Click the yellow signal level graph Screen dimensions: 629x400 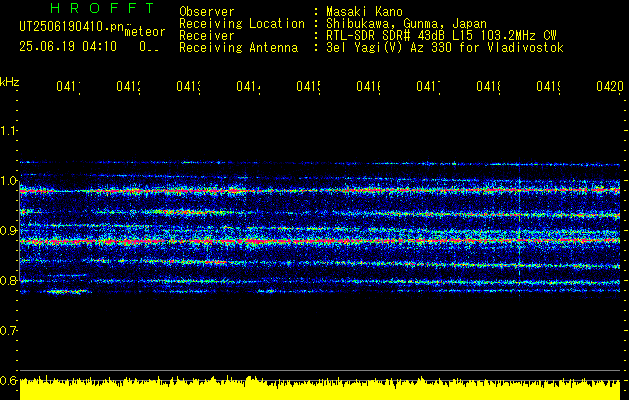320,388
